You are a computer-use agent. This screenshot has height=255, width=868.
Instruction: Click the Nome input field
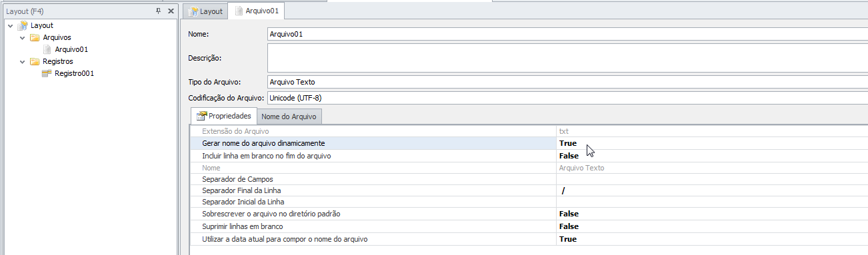[567, 34]
